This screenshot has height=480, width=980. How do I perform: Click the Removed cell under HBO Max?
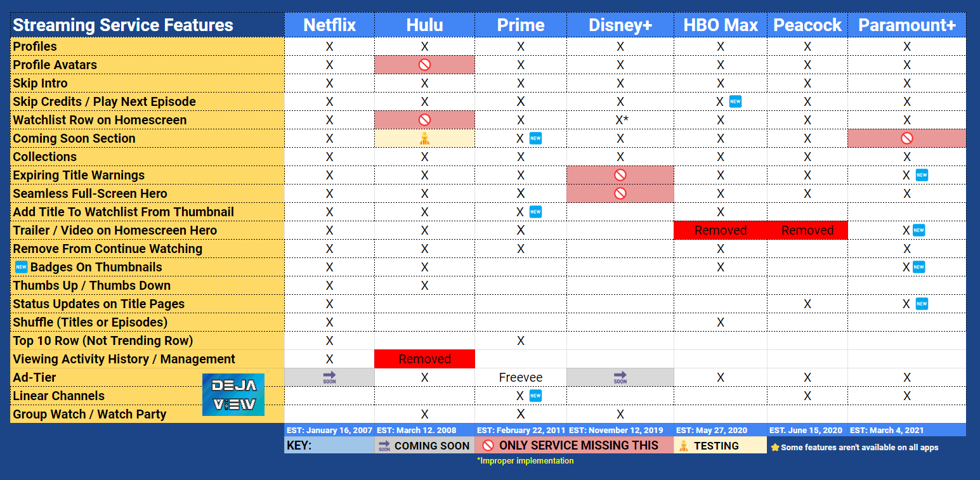pos(721,230)
